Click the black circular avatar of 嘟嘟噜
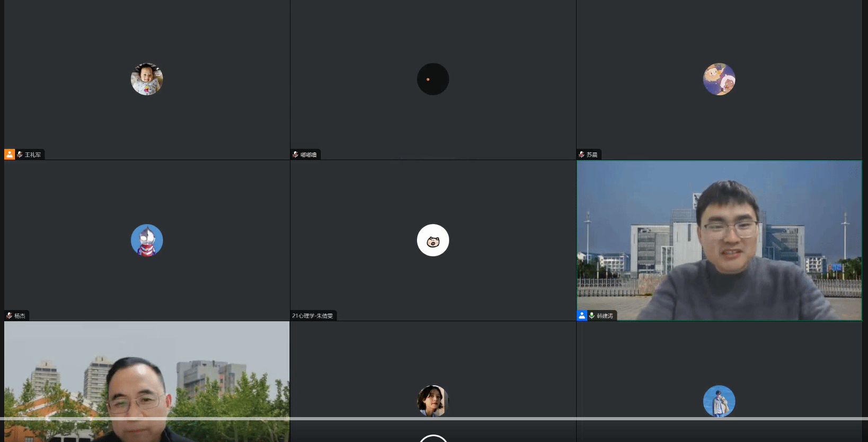Screen dimensions: 868x442 point(433,79)
